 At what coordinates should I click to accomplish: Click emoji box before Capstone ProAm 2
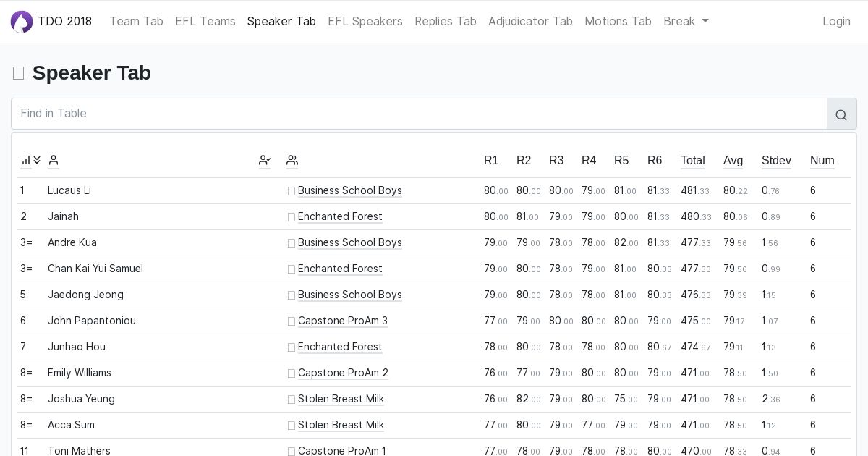click(292, 373)
